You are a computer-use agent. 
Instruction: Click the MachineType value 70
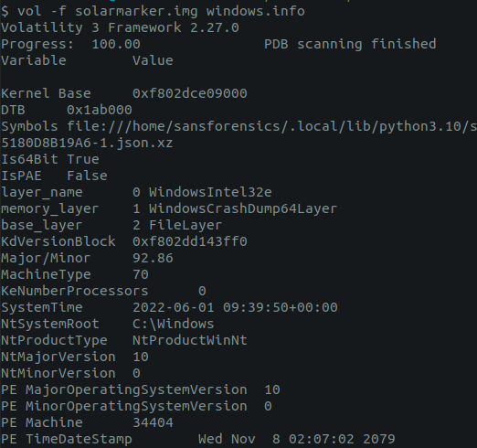coord(141,274)
